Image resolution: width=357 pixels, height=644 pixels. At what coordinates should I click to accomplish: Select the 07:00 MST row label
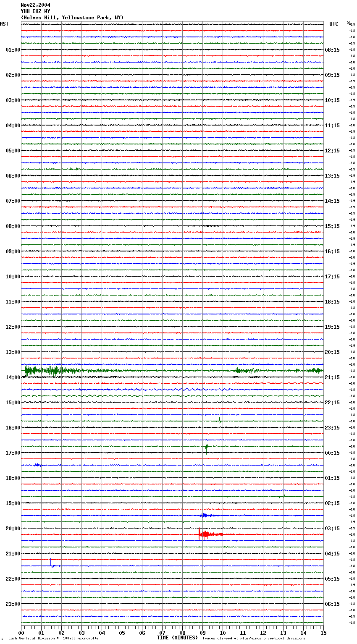pyautogui.click(x=13, y=201)
